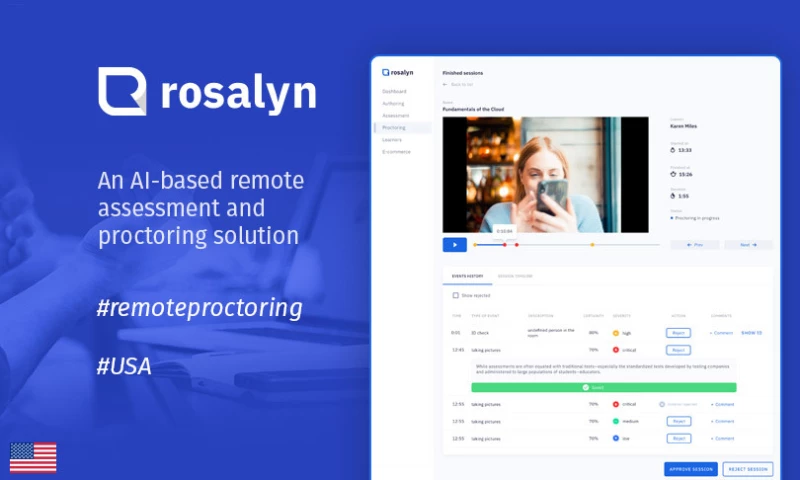Open E-commerce in the sidebar
Viewport: 800px width, 480px height.
pyautogui.click(x=396, y=152)
